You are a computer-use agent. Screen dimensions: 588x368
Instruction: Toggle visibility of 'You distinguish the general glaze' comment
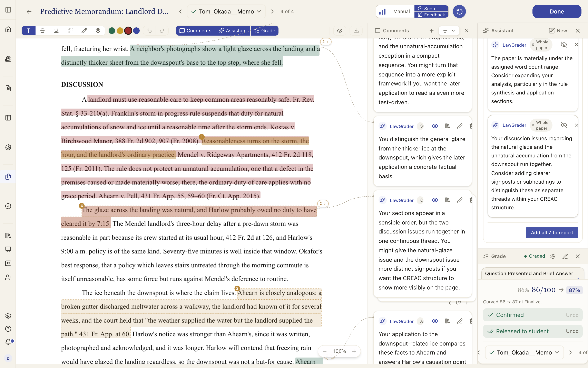(435, 126)
